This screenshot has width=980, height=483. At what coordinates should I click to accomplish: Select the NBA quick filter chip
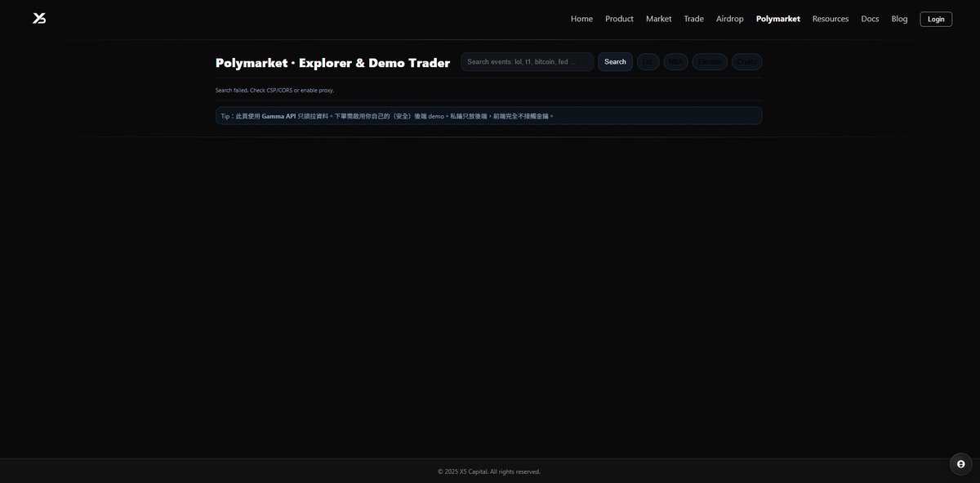675,62
